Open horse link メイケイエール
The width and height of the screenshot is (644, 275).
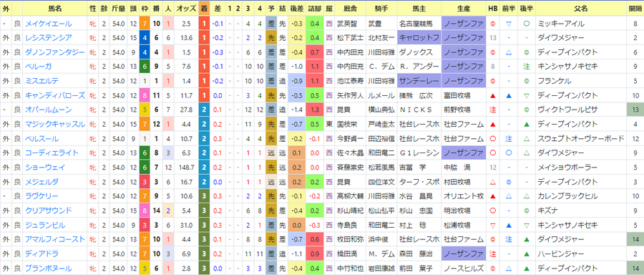point(49,24)
